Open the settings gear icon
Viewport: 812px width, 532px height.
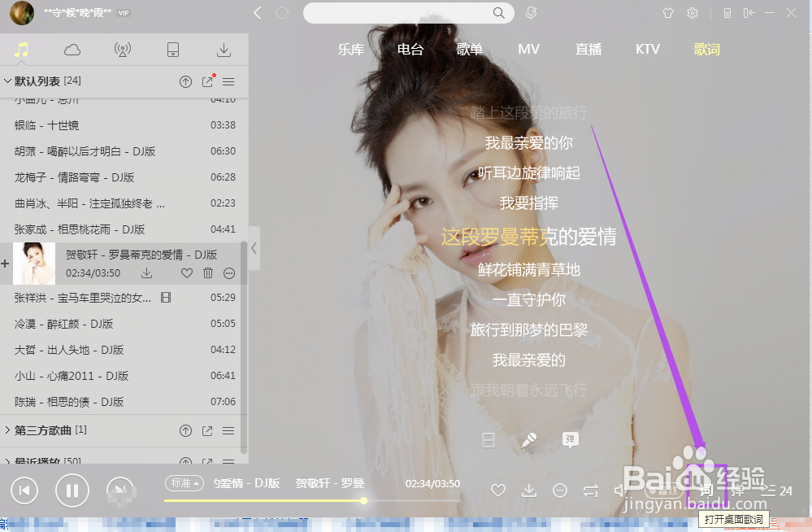pos(693,13)
